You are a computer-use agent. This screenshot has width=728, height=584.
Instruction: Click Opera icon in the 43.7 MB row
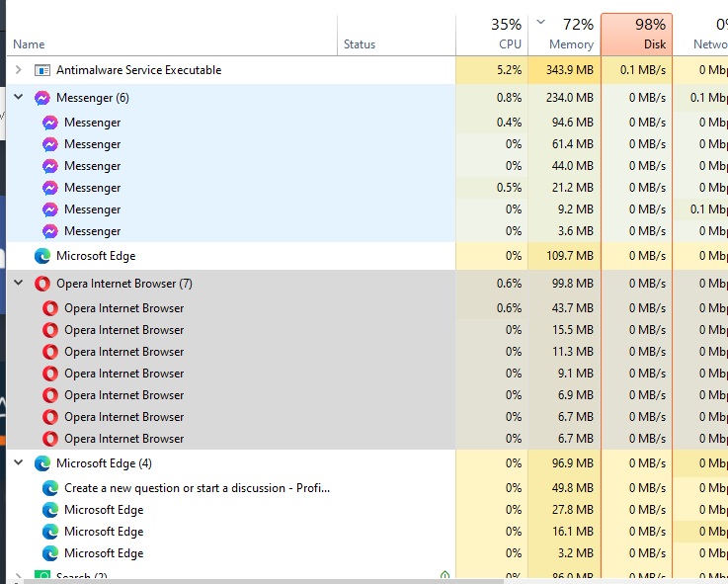pyautogui.click(x=50, y=308)
